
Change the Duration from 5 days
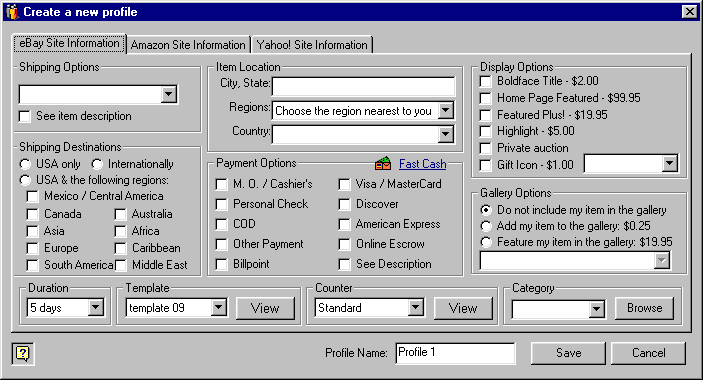coord(95,307)
